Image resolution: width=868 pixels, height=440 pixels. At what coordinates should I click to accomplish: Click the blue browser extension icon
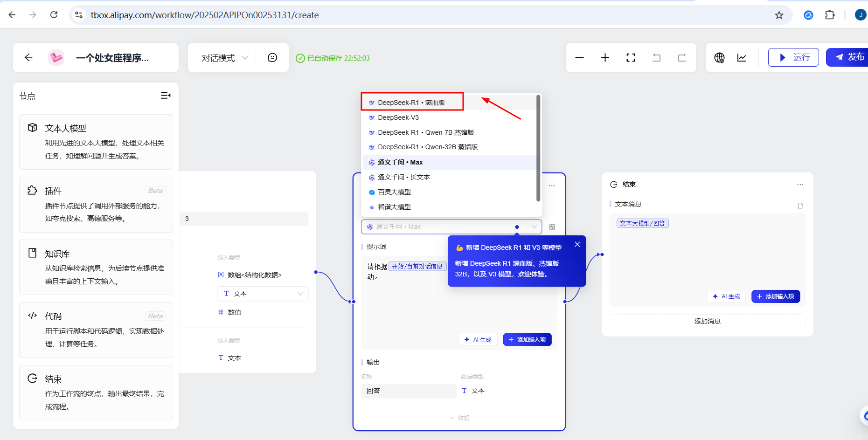(x=808, y=15)
